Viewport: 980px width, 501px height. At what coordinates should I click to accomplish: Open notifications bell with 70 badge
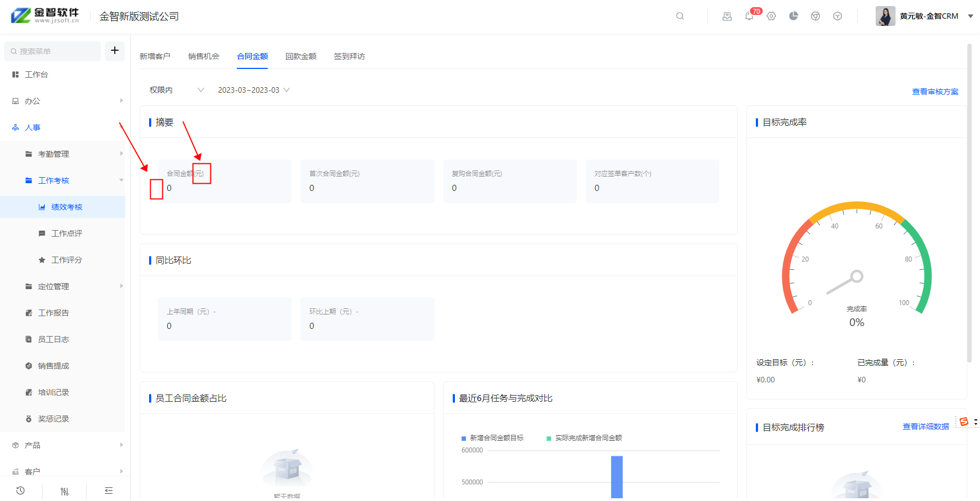(x=749, y=16)
